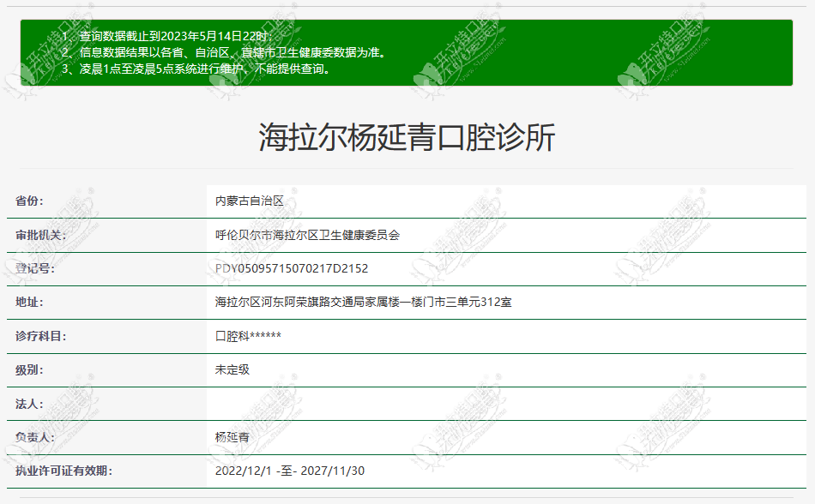The image size is (815, 504).
Task: Click the 地址 label
Action: pyautogui.click(x=30, y=302)
